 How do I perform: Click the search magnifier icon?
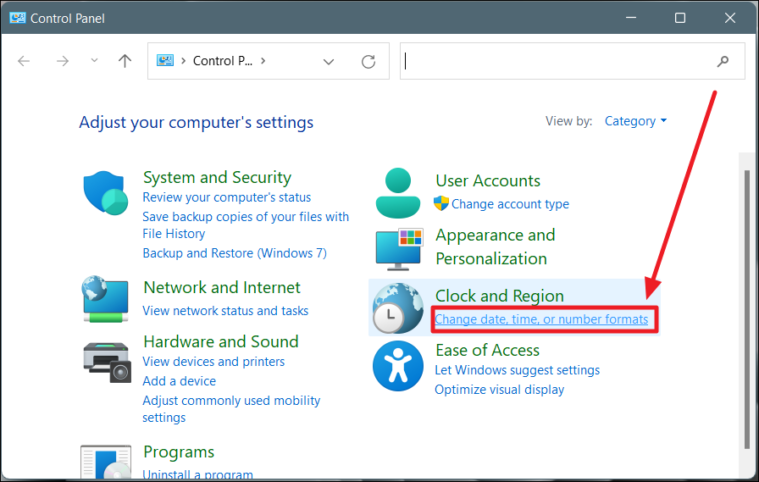723,61
